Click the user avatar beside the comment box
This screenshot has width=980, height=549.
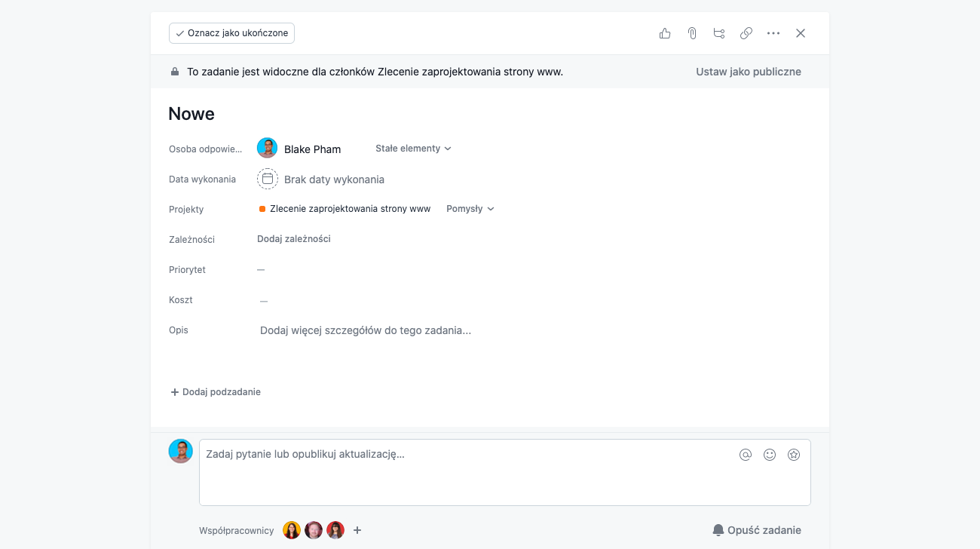[x=181, y=451]
